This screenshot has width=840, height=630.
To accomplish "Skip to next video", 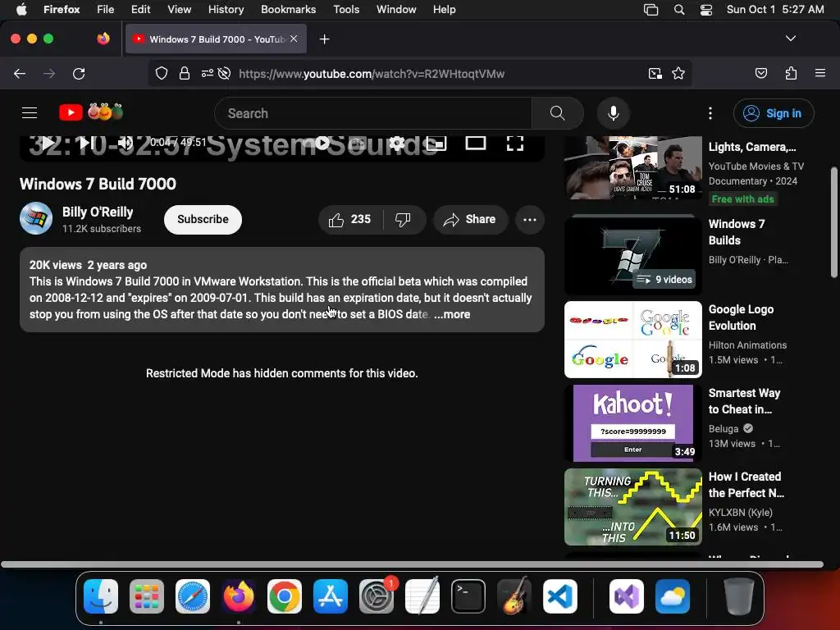I will [87, 143].
